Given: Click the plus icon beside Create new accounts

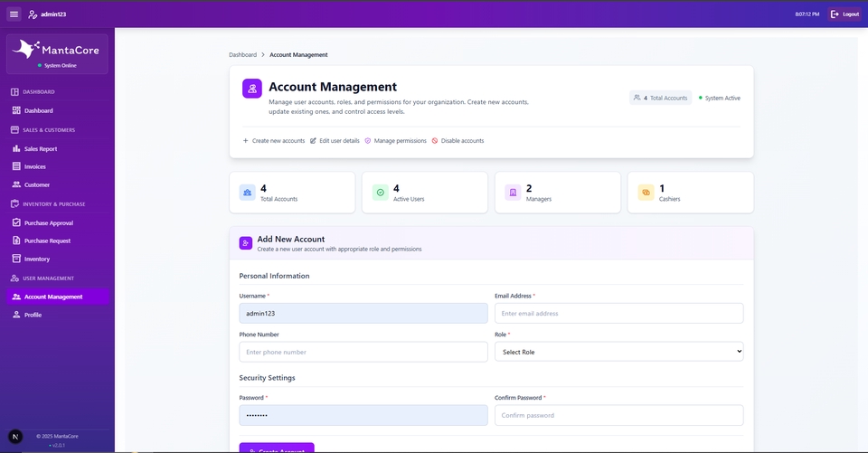Looking at the screenshot, I should [x=245, y=141].
